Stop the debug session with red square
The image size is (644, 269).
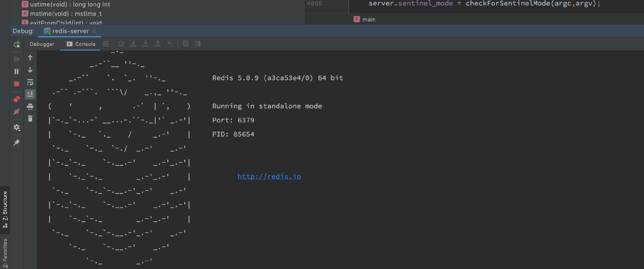pyautogui.click(x=16, y=84)
